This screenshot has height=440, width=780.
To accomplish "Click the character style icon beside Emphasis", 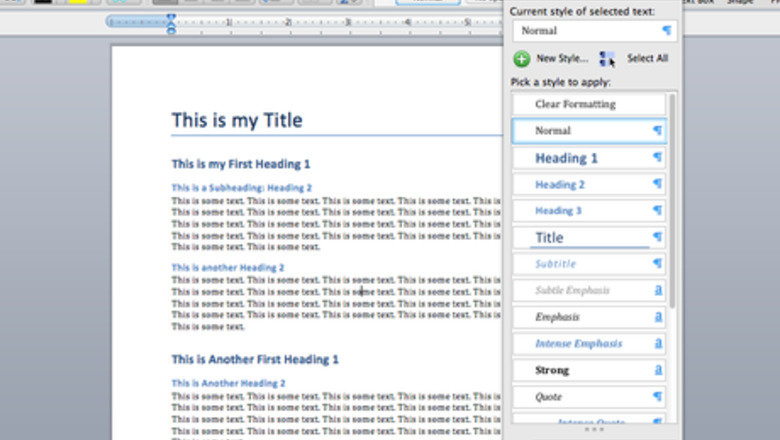I will [x=658, y=317].
